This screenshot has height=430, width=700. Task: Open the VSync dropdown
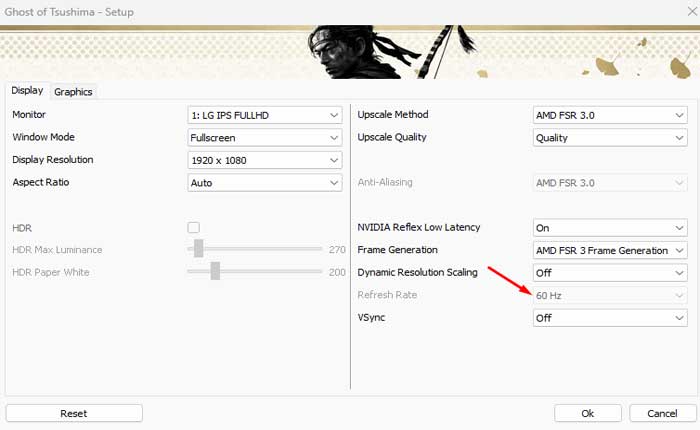pos(610,318)
